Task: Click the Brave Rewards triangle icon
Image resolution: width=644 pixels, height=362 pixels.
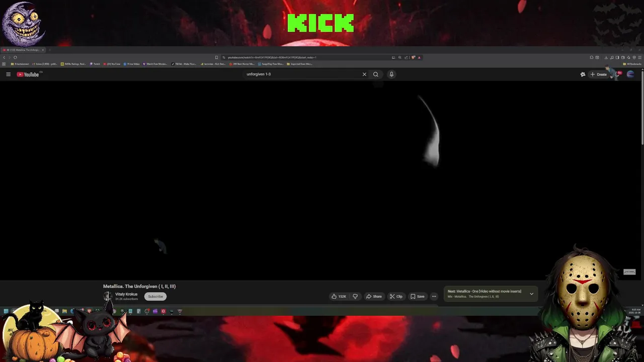Action: pos(419,57)
